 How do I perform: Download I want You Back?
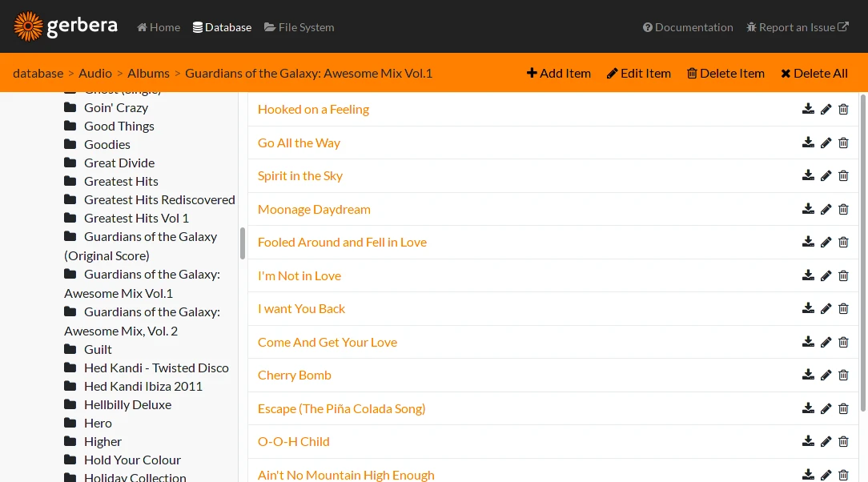[808, 308]
